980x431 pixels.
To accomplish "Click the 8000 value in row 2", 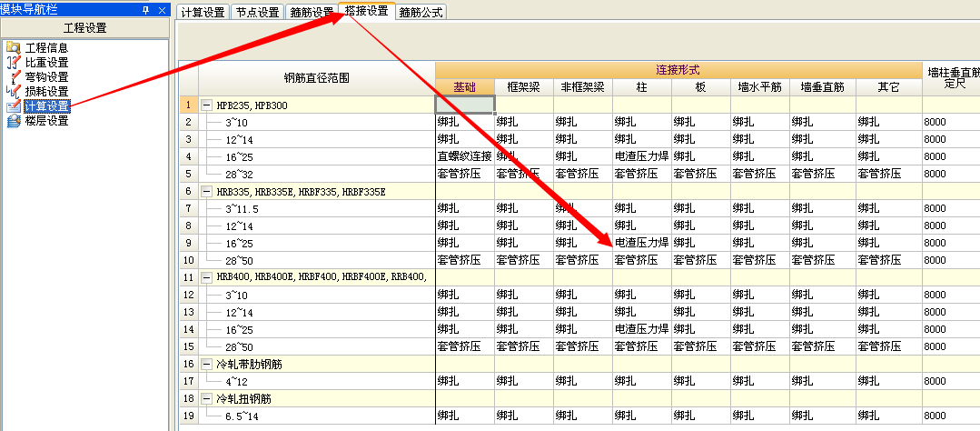I will [951, 123].
